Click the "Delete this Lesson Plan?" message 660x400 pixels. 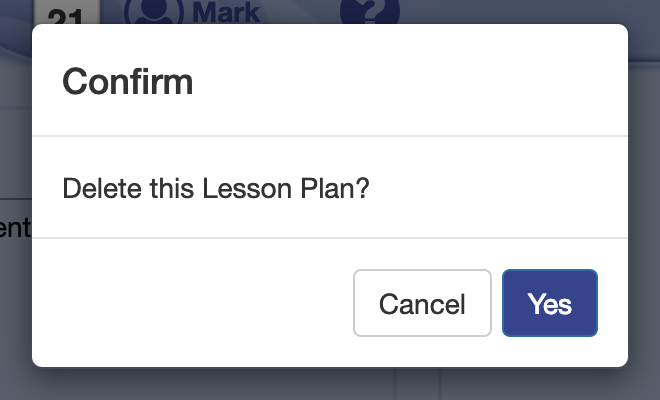(216, 188)
